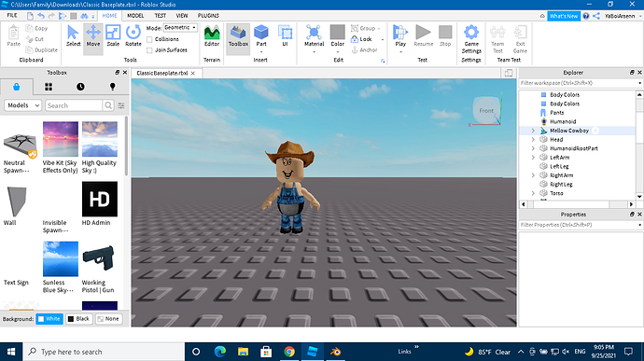Viewport: 644px width, 361px height.
Task: Click the share icon near username
Action: tap(596, 16)
